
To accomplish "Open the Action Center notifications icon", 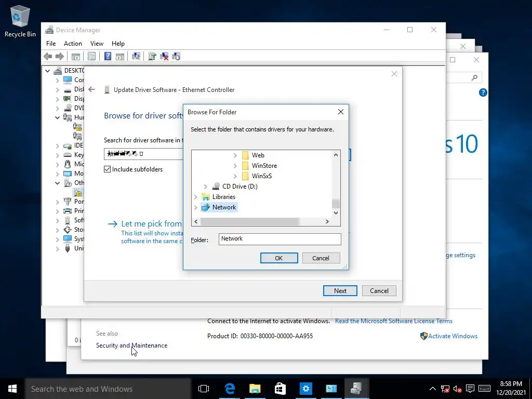I will coord(470,389).
